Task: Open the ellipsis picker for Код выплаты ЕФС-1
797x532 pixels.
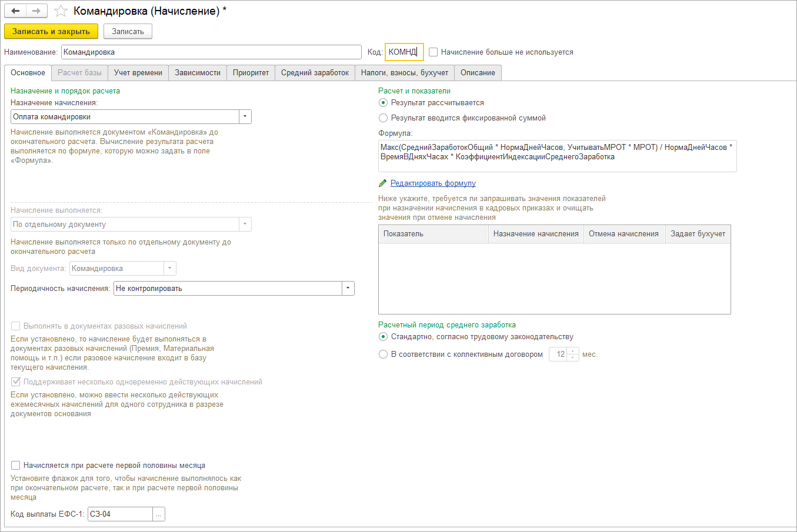Action: click(x=159, y=514)
